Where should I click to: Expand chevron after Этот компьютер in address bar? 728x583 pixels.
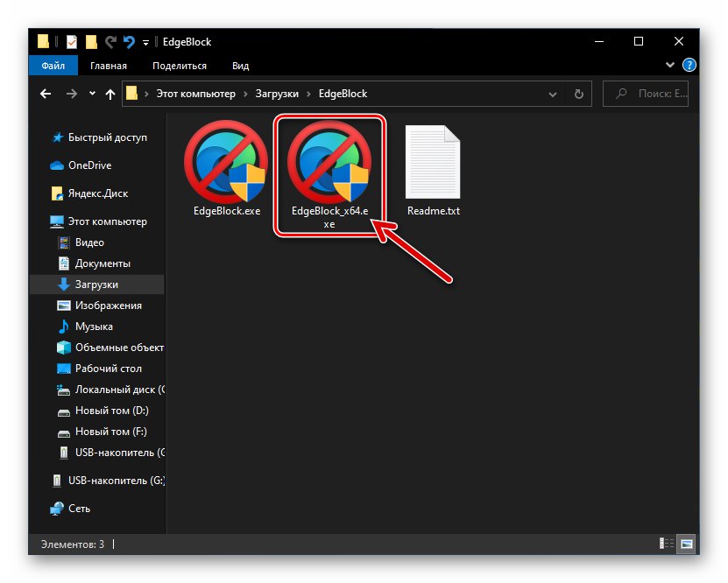click(x=245, y=95)
